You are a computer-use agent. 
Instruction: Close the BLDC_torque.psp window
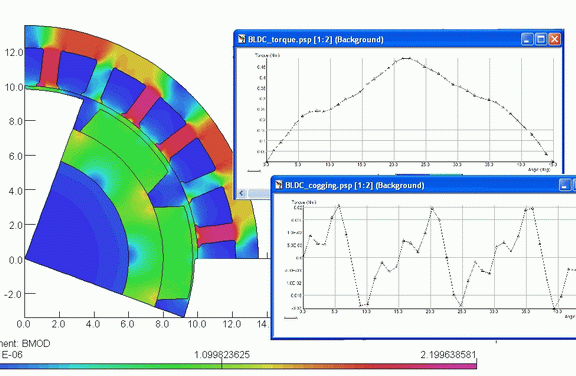pyautogui.click(x=554, y=39)
